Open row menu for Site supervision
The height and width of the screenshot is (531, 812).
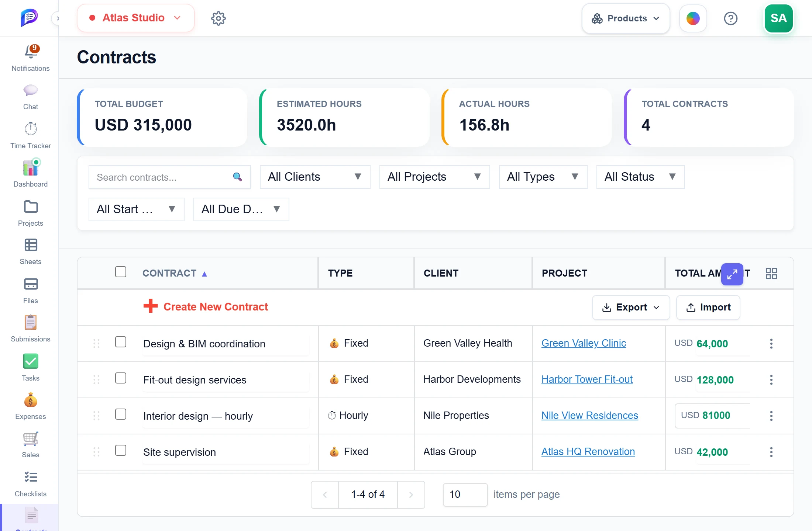771,452
